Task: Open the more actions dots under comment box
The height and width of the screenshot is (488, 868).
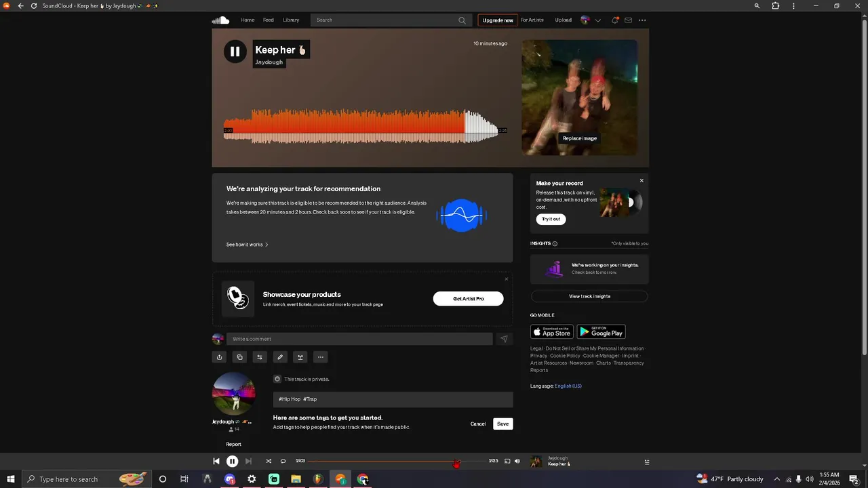Action: (321, 357)
